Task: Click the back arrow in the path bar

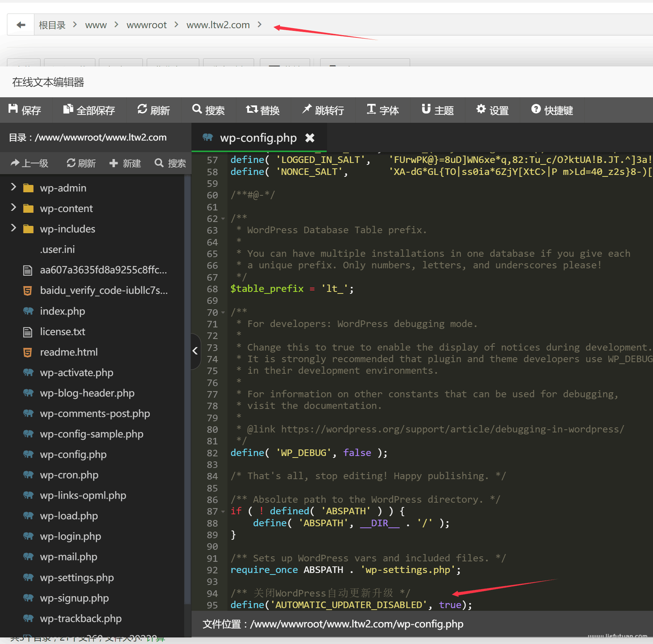Action: click(x=21, y=25)
